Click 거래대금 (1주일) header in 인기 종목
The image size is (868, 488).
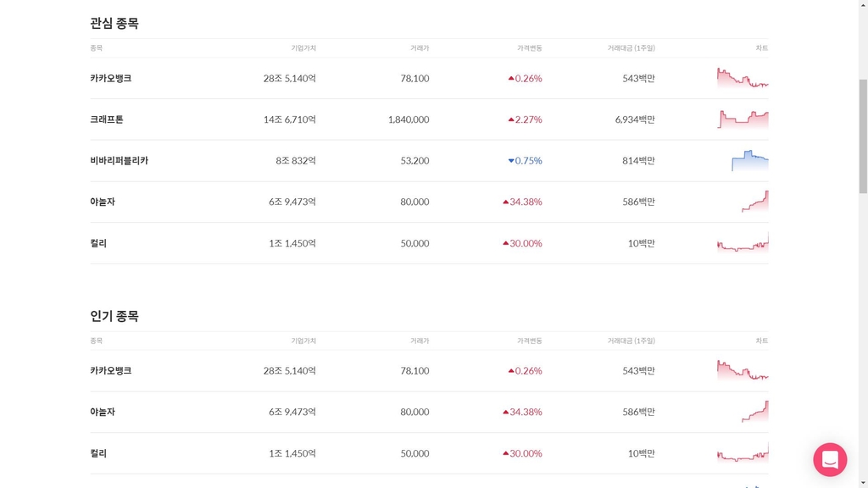[x=631, y=341]
